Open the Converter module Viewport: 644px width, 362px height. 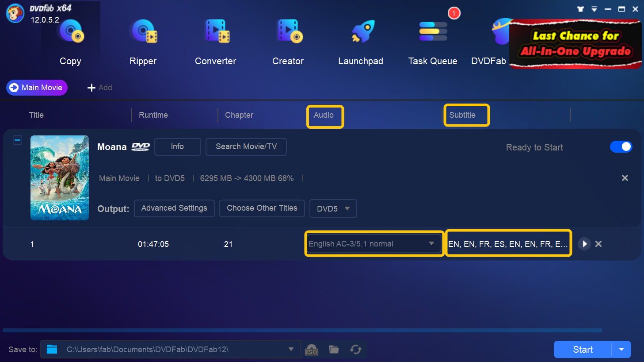(216, 42)
